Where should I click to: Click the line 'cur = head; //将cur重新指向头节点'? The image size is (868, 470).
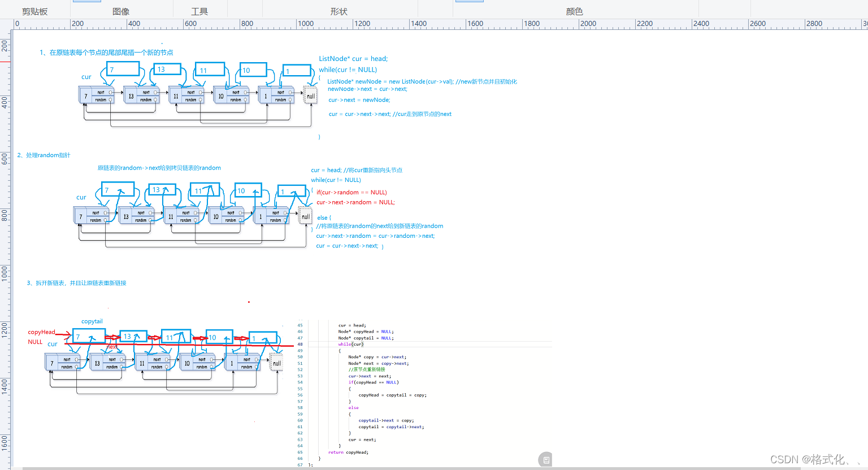pyautogui.click(x=357, y=170)
